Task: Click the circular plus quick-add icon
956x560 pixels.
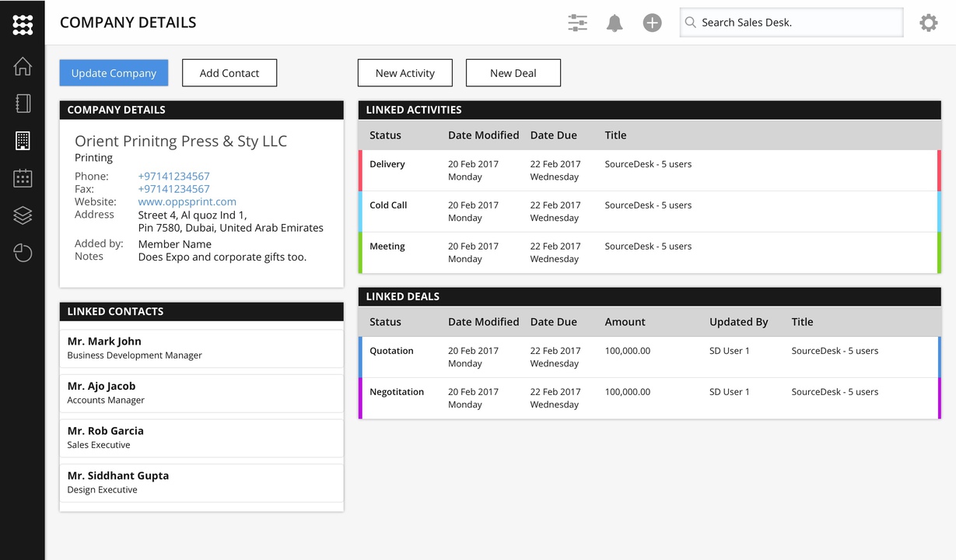Action: (x=652, y=23)
